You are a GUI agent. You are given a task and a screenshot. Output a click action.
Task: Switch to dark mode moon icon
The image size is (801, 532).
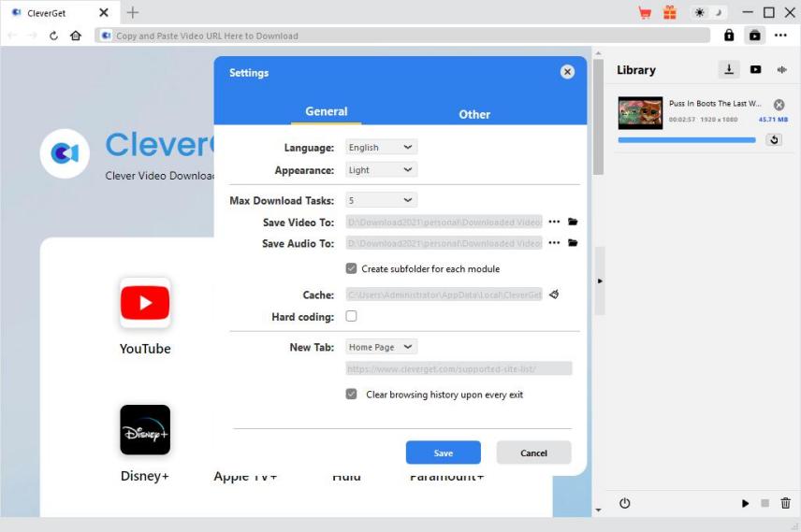click(x=719, y=13)
